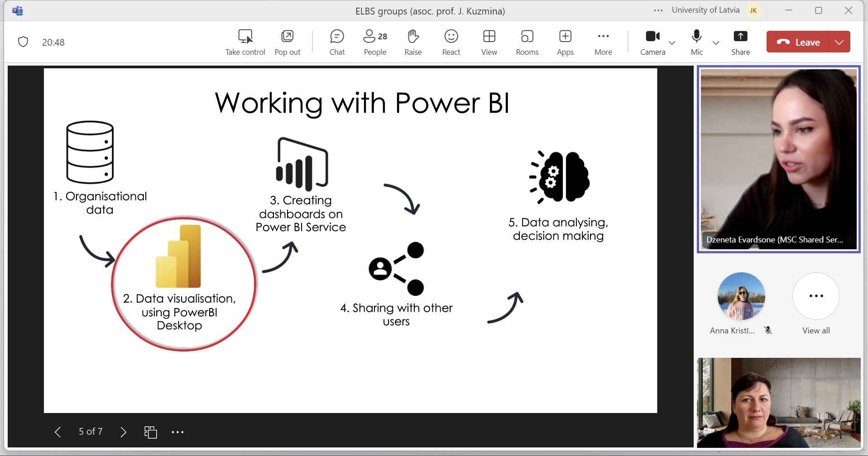Expand the Leave options dropdown
The height and width of the screenshot is (456, 868).
(x=839, y=42)
